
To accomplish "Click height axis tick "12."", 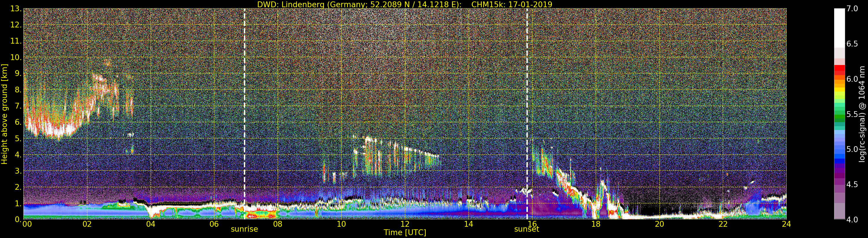I will (16, 25).
